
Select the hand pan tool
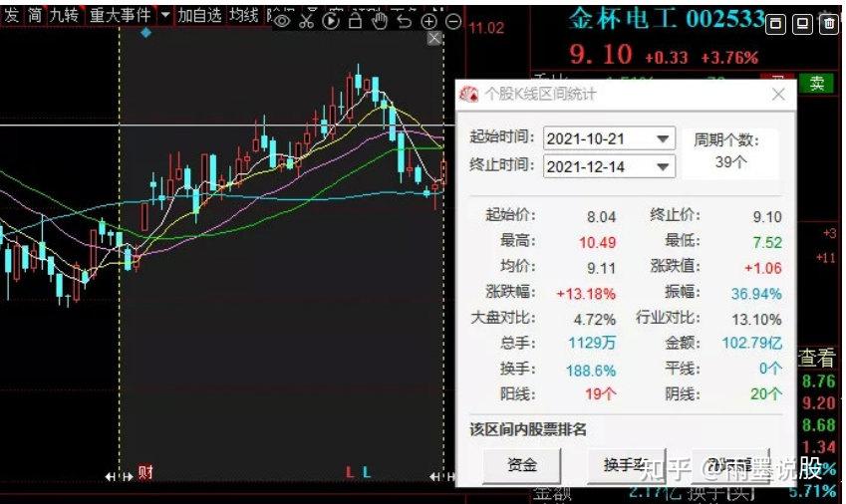pos(380,21)
